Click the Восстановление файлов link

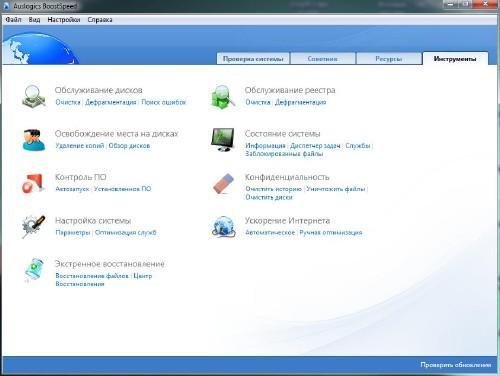point(92,276)
